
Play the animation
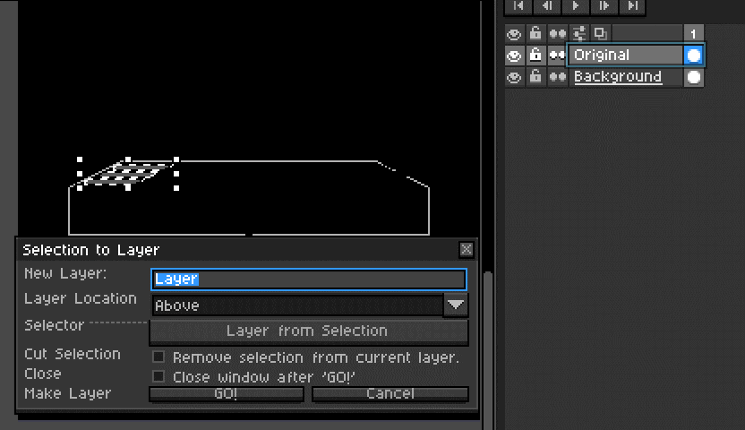(x=575, y=6)
